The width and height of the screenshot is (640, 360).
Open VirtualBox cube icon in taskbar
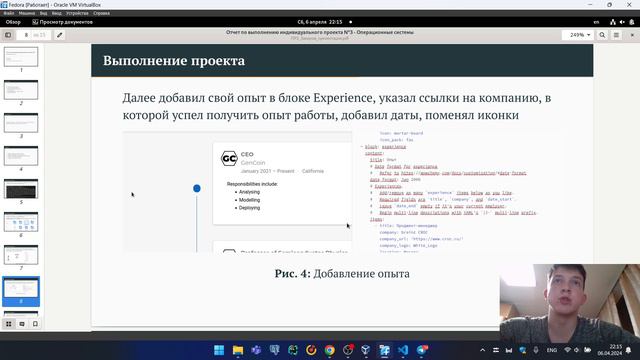[366, 350]
